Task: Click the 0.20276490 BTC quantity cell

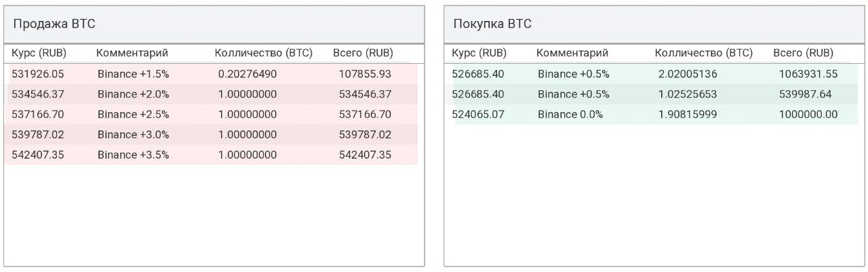Action: tap(248, 74)
